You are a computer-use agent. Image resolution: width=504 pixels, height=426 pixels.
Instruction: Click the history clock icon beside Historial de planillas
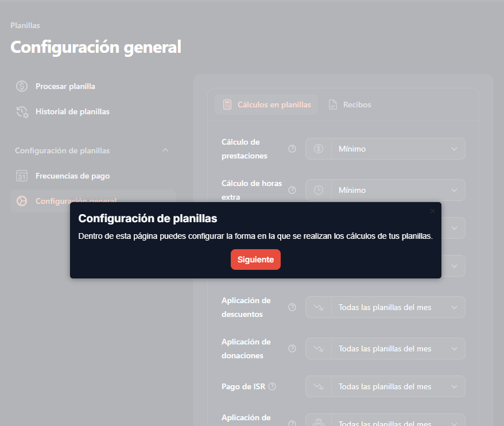coord(22,111)
